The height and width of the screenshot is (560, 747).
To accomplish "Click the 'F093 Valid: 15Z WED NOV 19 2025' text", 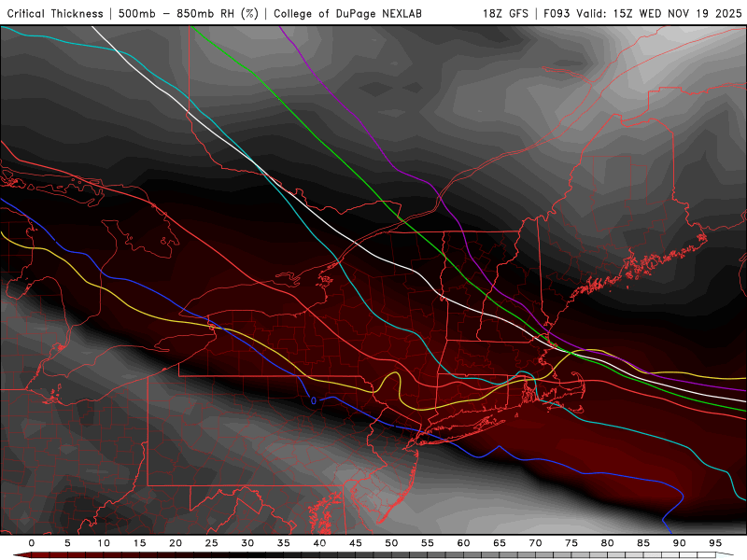I will click(x=642, y=14).
